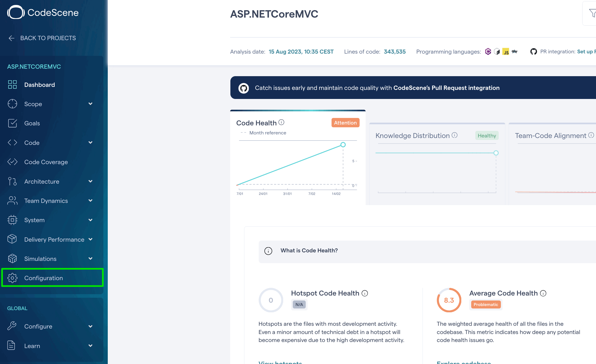Click the Problematic badge

coord(485,305)
